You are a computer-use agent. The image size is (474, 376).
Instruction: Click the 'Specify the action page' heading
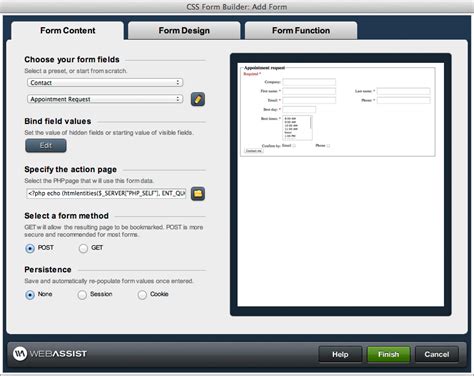tap(71, 169)
